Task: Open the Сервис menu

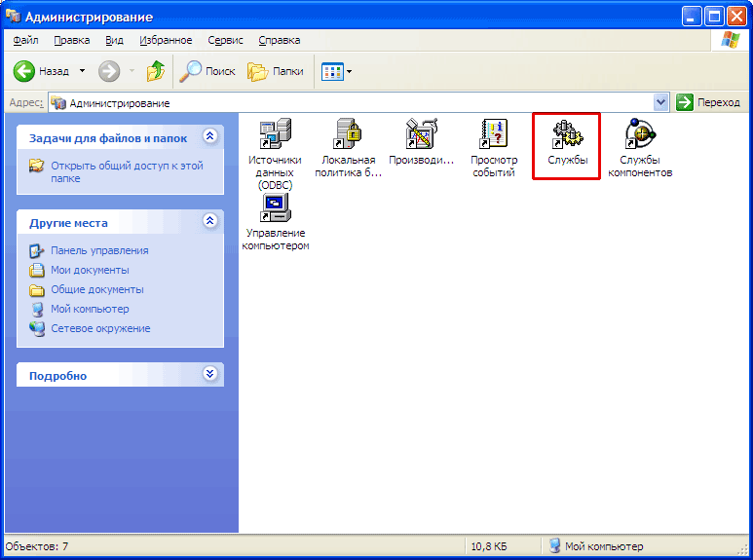Action: tap(225, 40)
